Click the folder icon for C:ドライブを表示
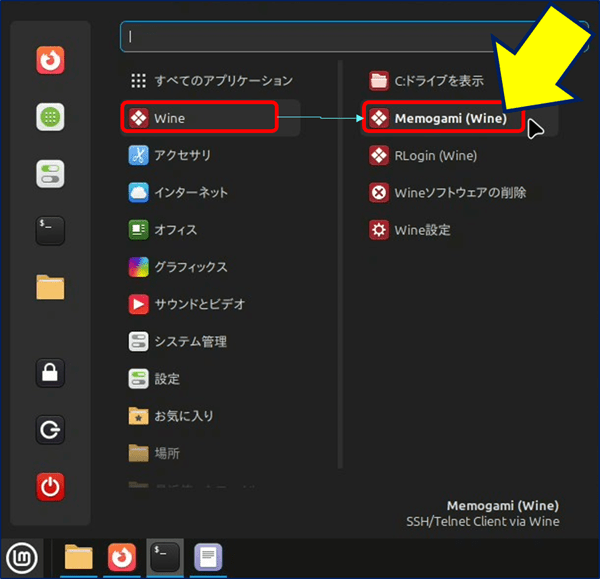 [x=379, y=81]
